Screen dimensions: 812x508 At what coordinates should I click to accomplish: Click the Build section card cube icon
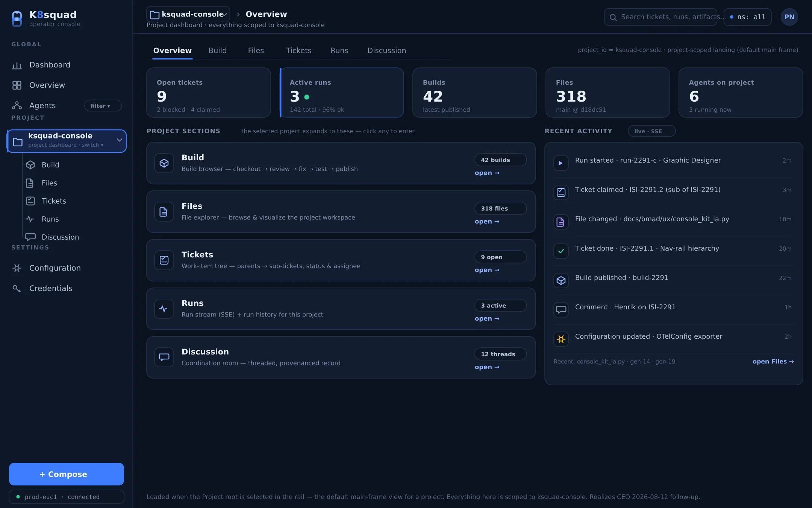[164, 163]
